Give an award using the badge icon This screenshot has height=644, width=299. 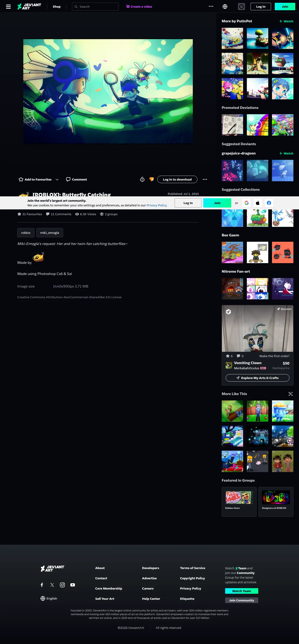[142, 179]
